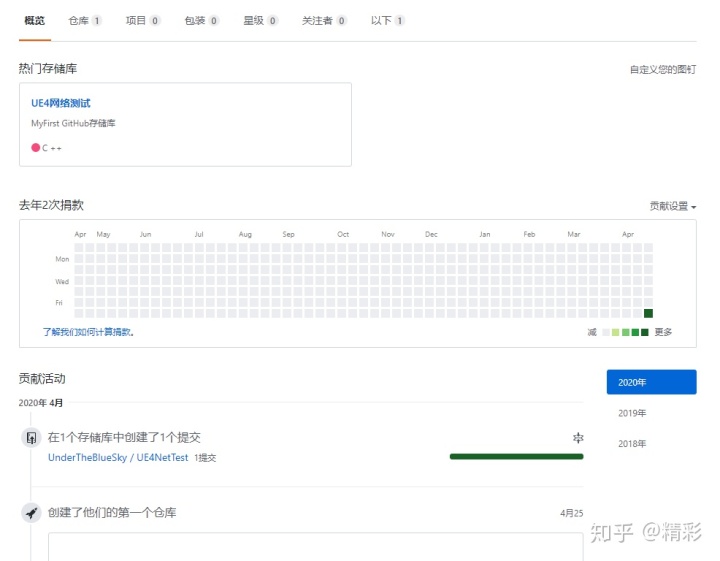Open UnderTheBlueSky / UE4NetTest repository link

point(118,458)
